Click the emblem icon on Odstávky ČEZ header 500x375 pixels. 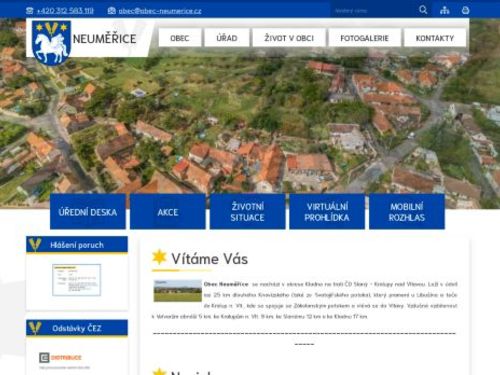[x=35, y=328]
